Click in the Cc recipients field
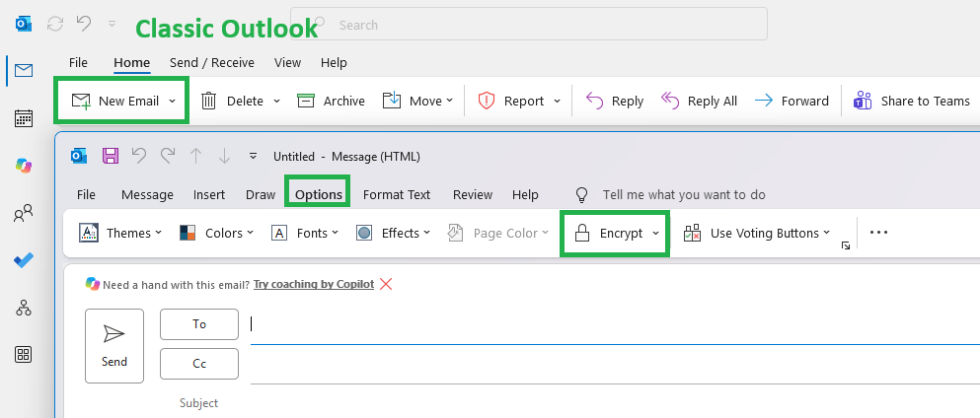Image resolution: width=980 pixels, height=418 pixels. [x=615, y=365]
